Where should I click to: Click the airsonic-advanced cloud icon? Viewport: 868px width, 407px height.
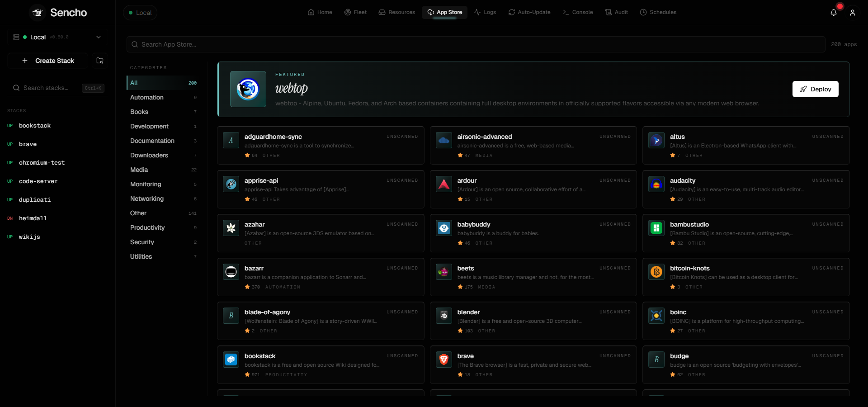[x=444, y=140]
